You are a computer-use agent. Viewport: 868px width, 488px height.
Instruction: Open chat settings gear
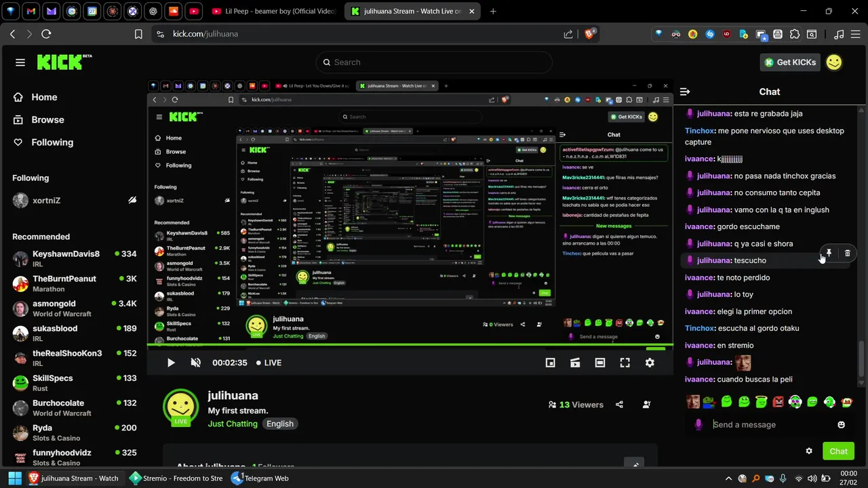point(809,451)
